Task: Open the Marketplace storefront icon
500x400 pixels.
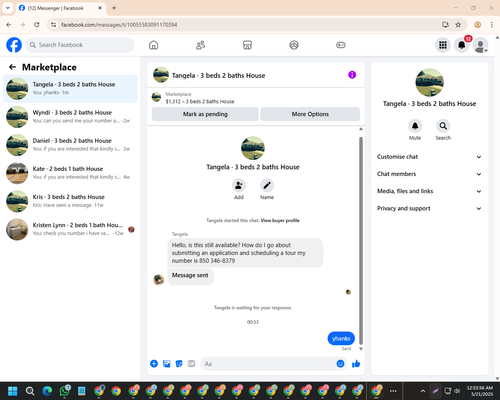Action: click(247, 45)
